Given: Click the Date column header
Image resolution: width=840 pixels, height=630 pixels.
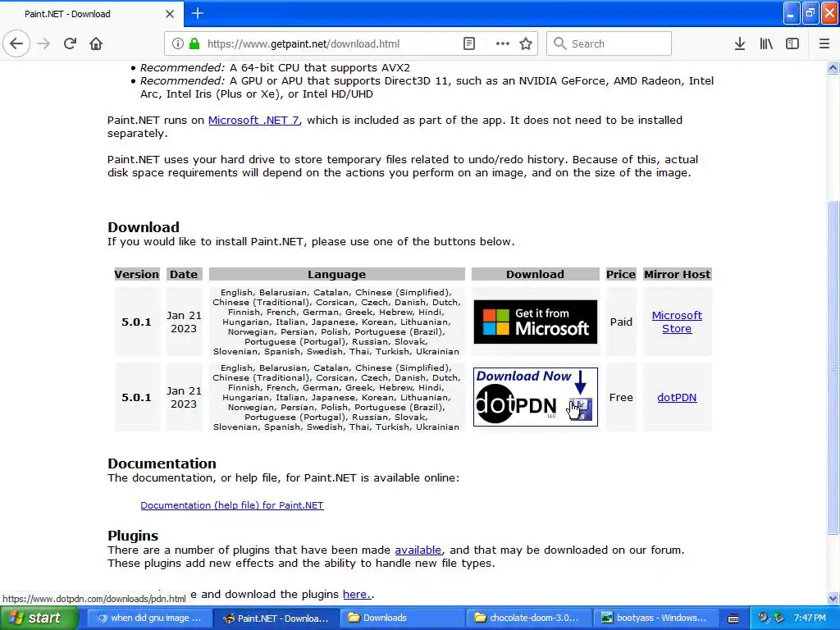Looking at the screenshot, I should point(184,274).
